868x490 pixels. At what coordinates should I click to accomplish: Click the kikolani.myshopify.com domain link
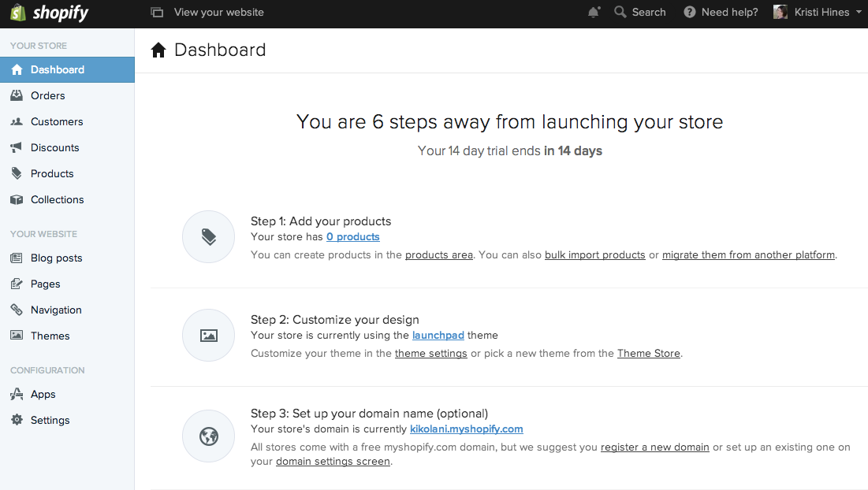click(466, 429)
